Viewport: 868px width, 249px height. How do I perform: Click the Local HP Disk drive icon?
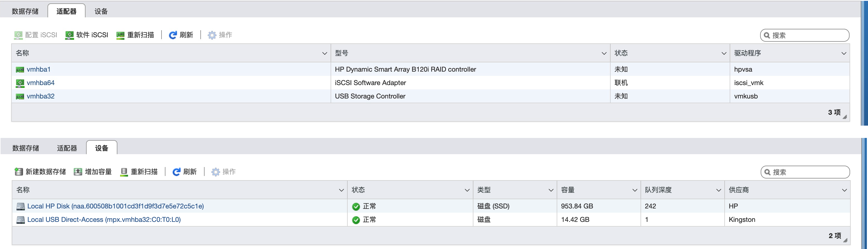(x=21, y=206)
